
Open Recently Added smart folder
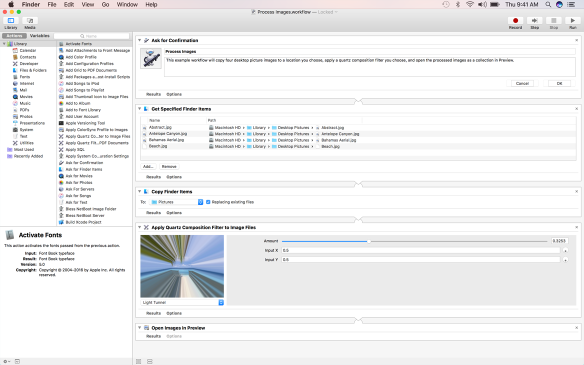tap(28, 156)
